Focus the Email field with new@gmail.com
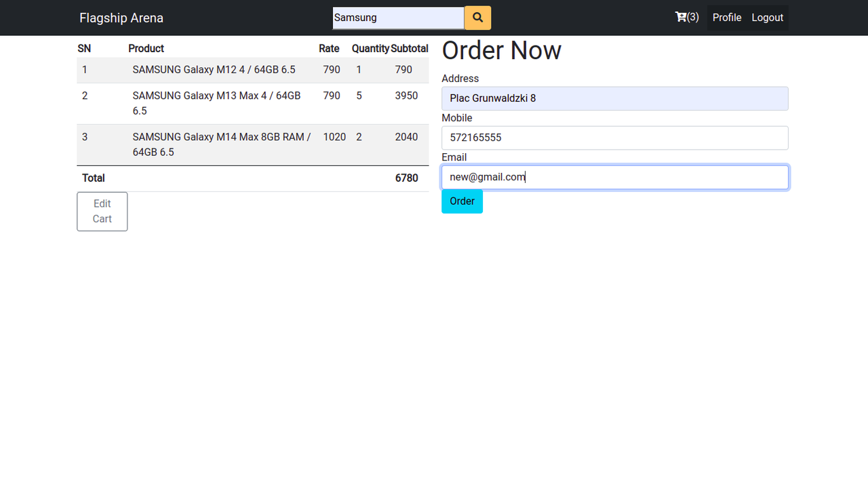 tap(614, 177)
